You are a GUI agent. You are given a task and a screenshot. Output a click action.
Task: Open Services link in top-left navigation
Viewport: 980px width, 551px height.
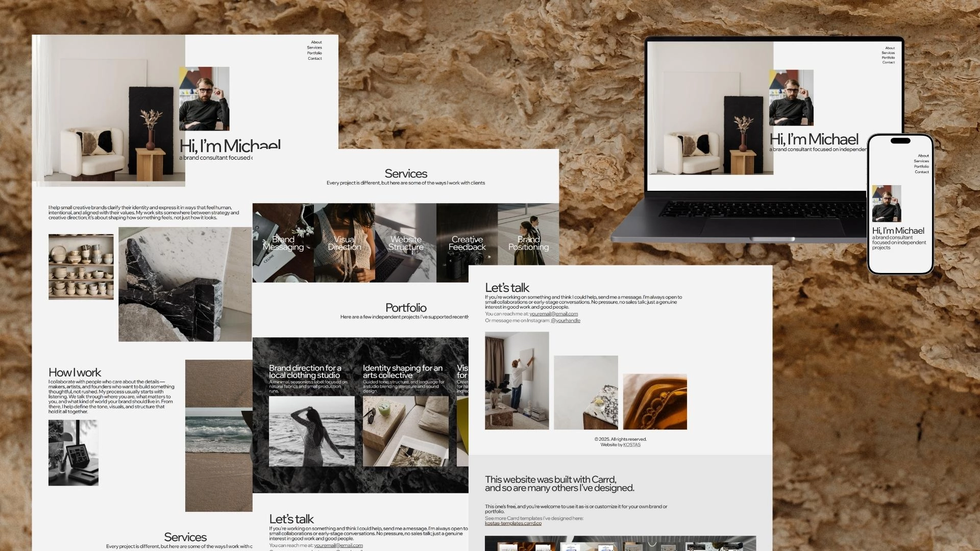[x=314, y=47]
